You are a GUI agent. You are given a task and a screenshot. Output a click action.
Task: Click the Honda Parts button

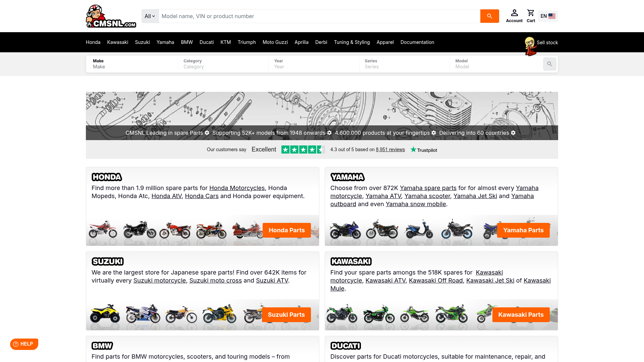[287, 230]
